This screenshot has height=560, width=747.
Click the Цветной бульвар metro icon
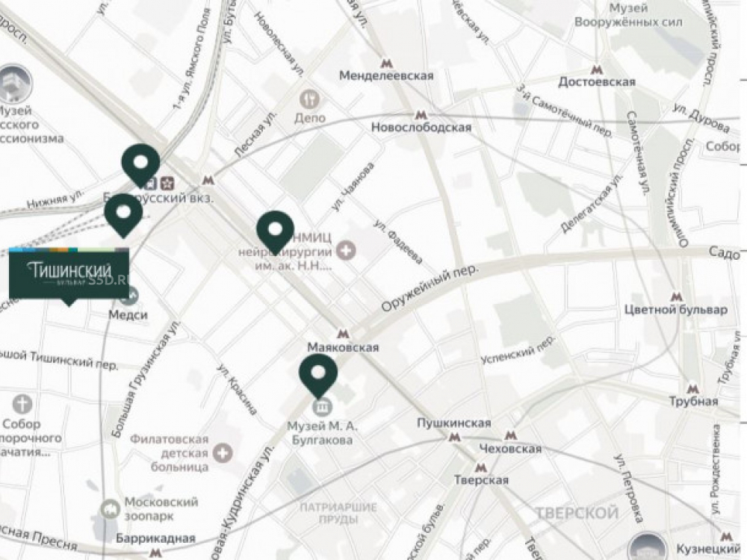677,296
